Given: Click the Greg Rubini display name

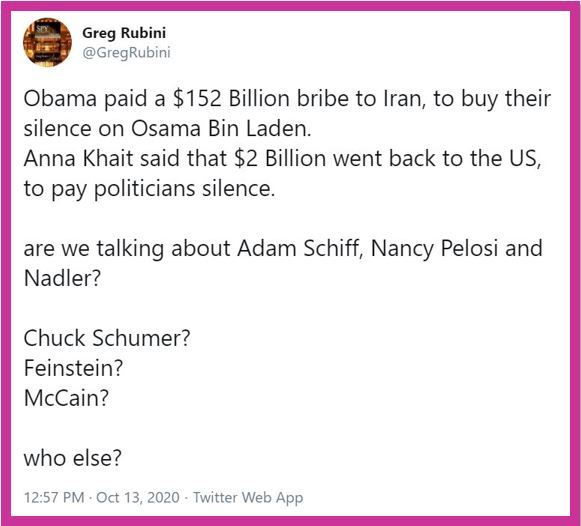Looking at the screenshot, I should [x=124, y=33].
